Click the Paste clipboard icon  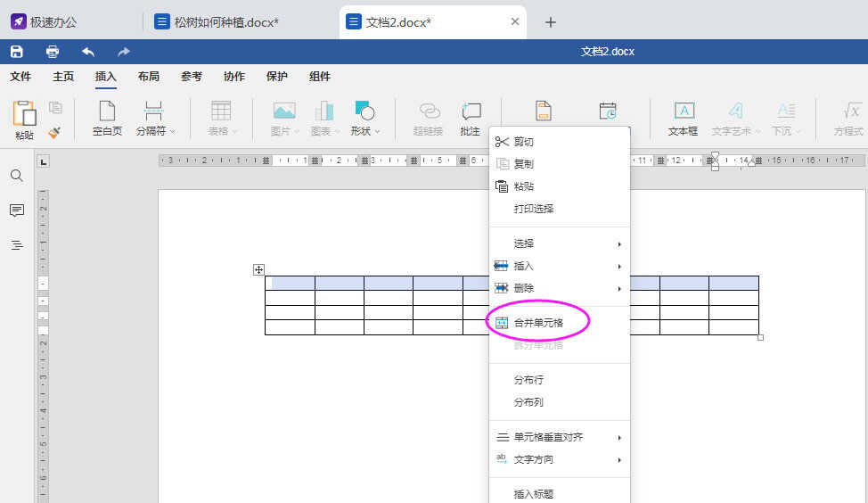[x=24, y=113]
